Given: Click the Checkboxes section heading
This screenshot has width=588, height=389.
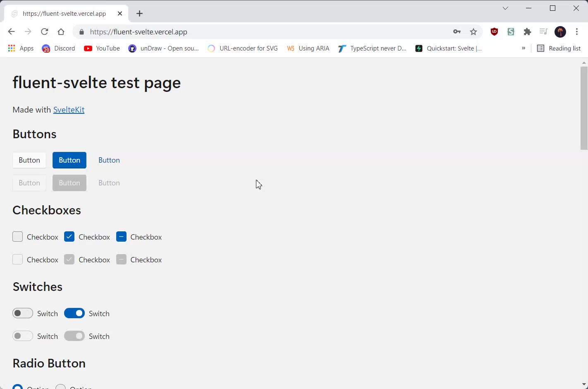Looking at the screenshot, I should point(47,210).
